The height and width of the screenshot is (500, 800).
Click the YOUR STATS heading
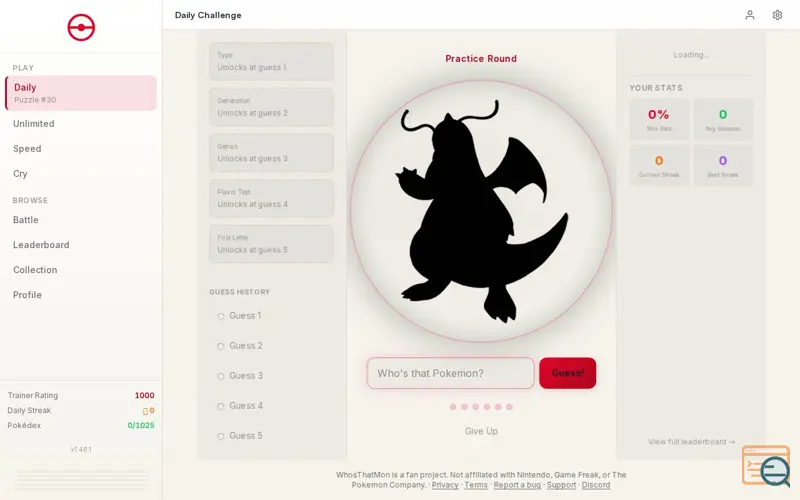(656, 88)
